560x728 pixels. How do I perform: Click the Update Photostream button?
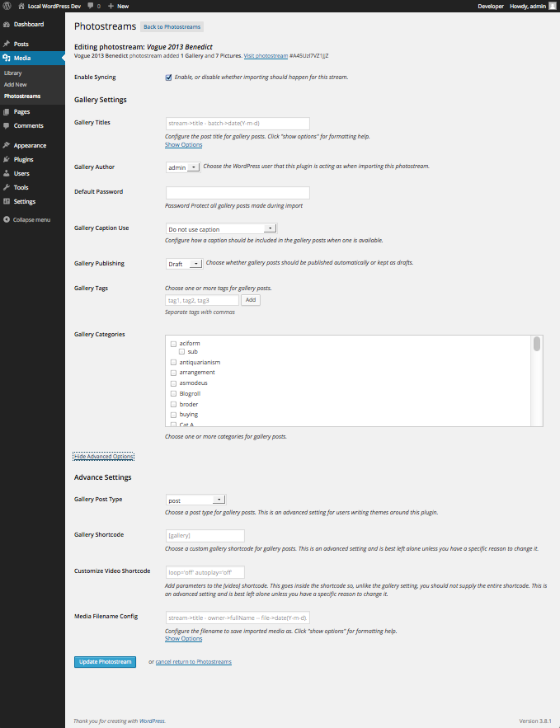point(105,661)
